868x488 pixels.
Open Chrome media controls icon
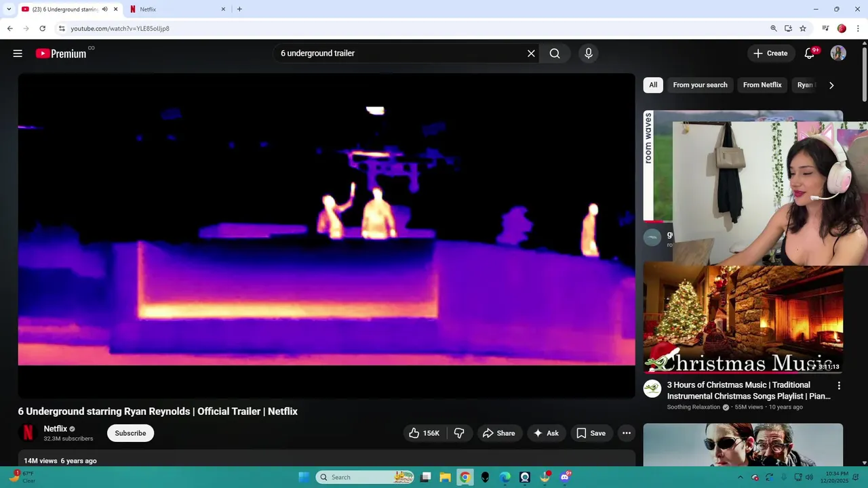(825, 28)
